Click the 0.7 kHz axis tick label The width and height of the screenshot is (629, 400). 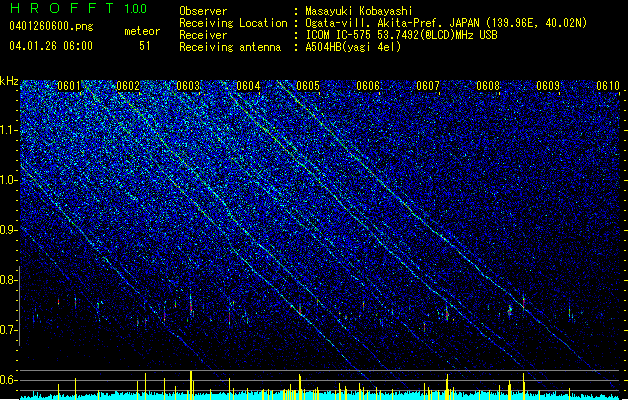(x=9, y=330)
